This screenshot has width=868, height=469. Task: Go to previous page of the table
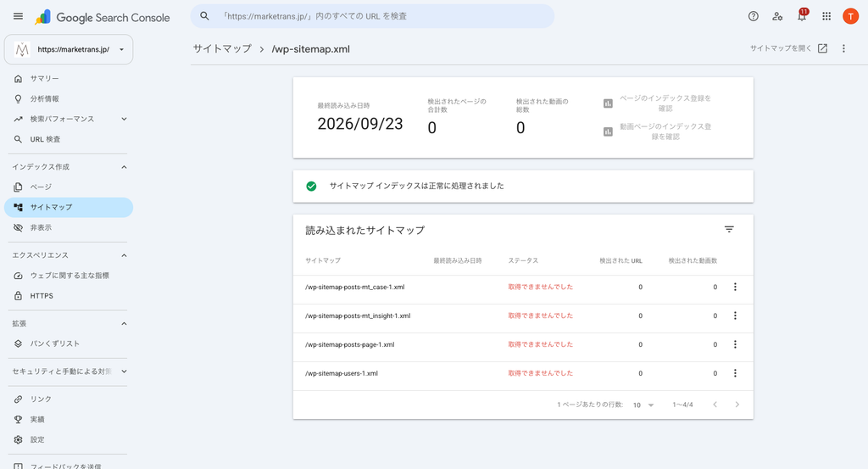pos(715,405)
